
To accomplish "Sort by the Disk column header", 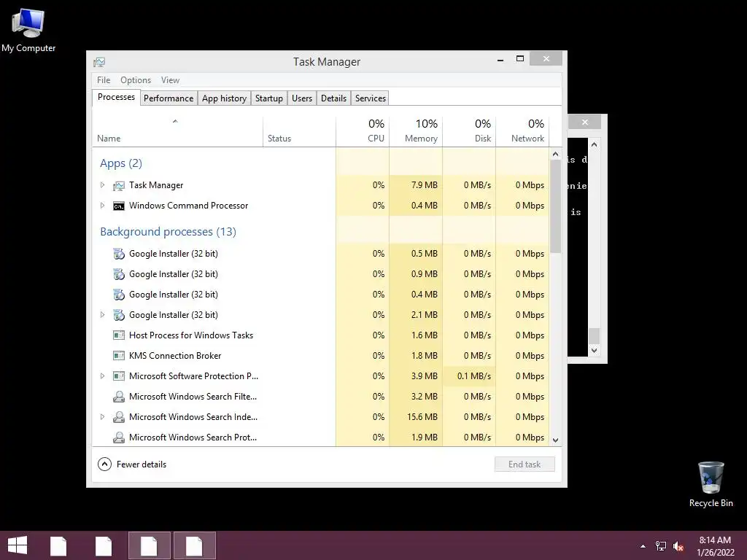I will pos(469,131).
